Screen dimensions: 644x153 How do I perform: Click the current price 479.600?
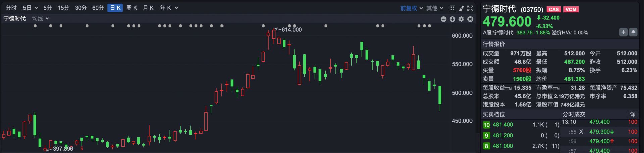click(507, 22)
